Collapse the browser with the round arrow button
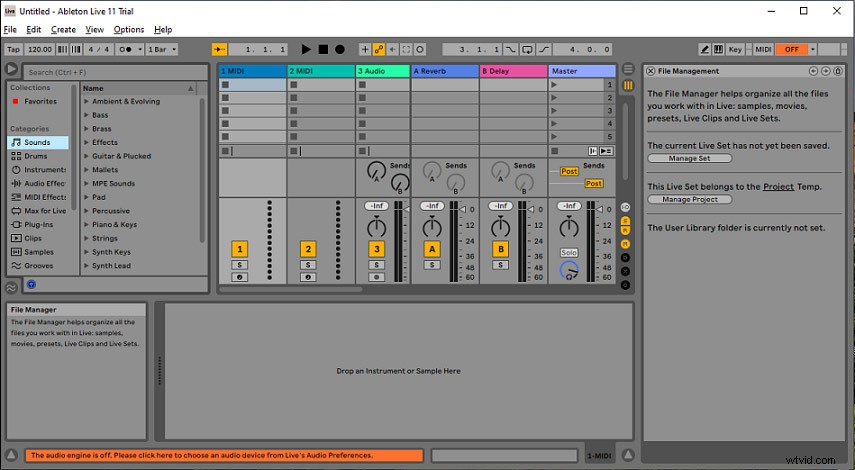855x470 pixels. click(x=11, y=69)
